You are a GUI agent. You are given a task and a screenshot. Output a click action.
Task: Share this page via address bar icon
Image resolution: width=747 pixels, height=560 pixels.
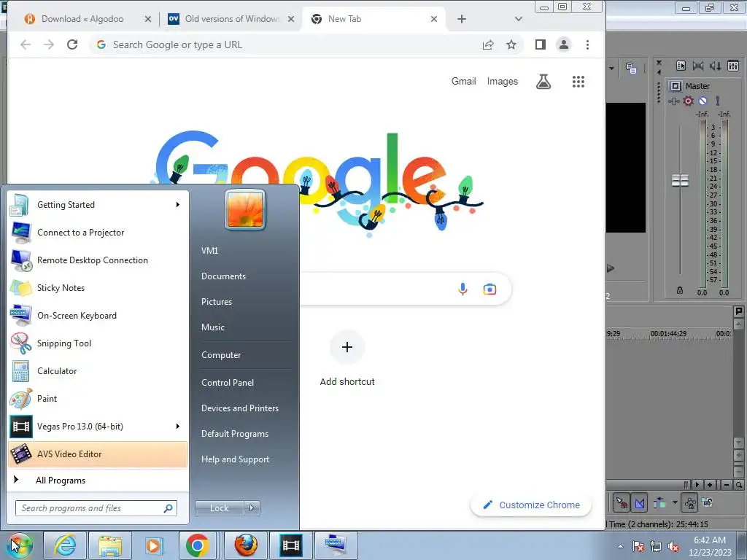[488, 44]
